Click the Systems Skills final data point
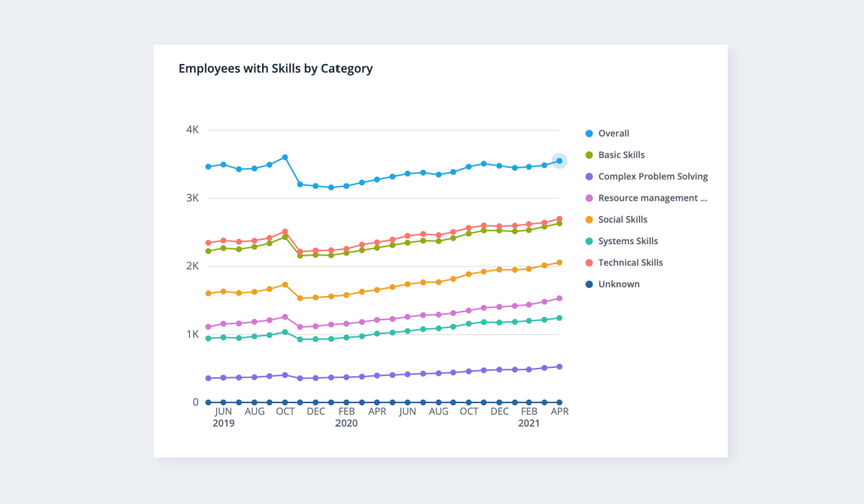 click(x=559, y=318)
